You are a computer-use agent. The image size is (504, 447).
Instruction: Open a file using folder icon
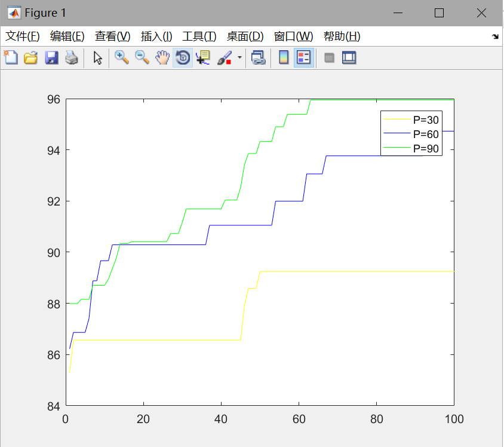tap(31, 58)
